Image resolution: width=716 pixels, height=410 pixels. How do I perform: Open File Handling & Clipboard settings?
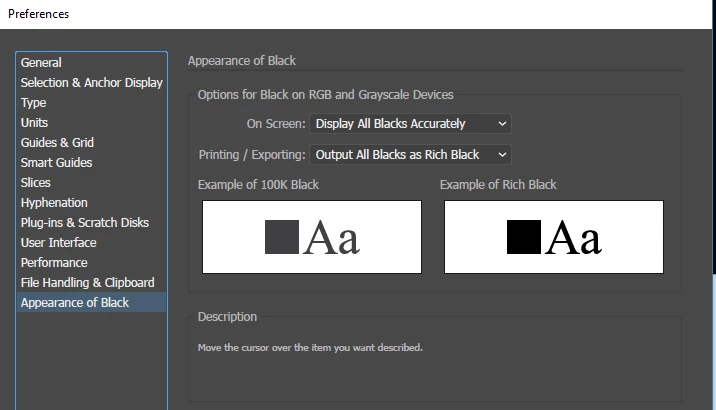click(88, 283)
